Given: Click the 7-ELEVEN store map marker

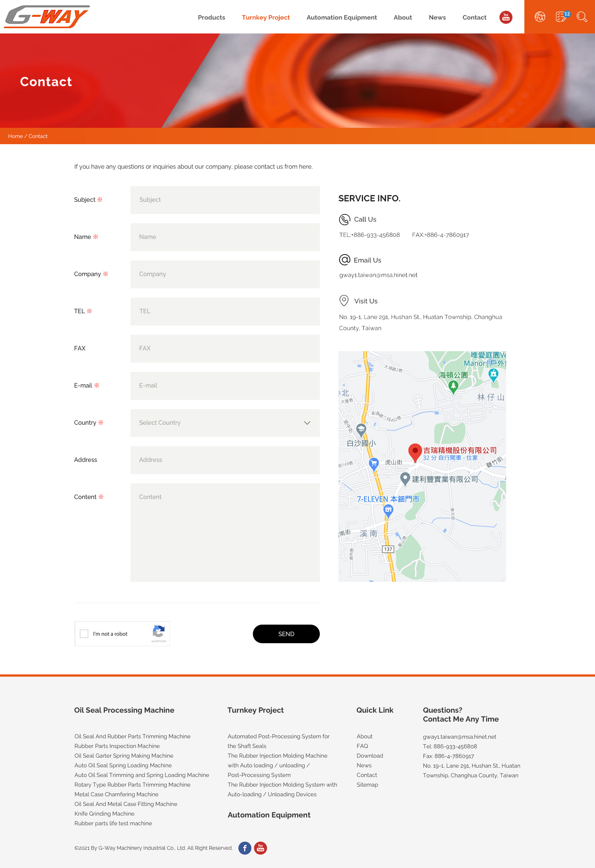Looking at the screenshot, I should click(x=388, y=511).
